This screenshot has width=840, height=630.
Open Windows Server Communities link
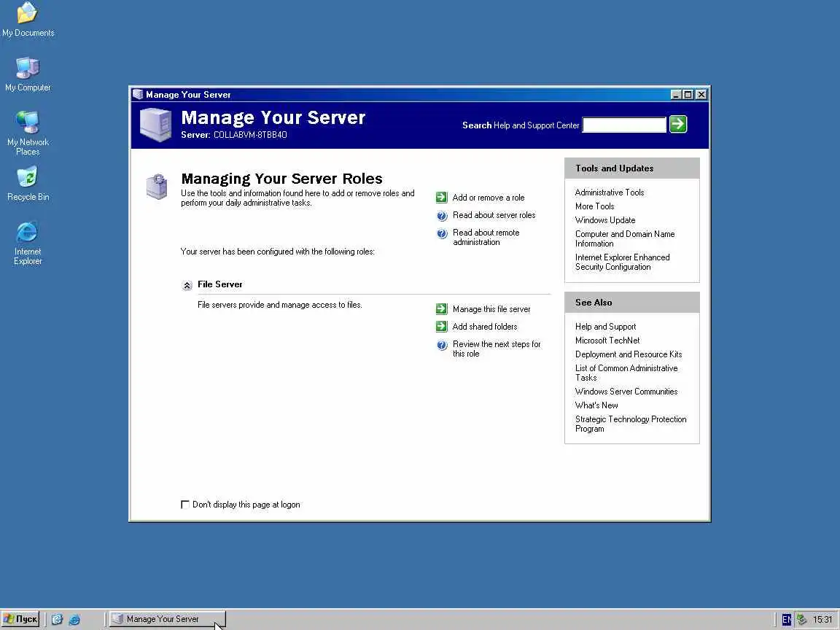[x=626, y=392]
